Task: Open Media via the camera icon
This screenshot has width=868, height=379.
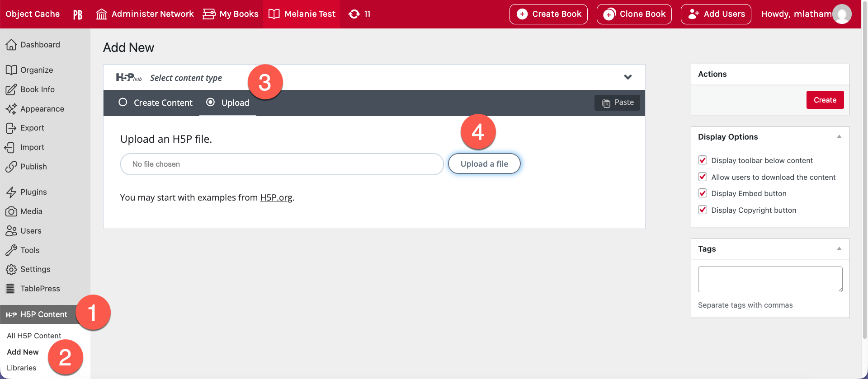Action: tap(11, 211)
